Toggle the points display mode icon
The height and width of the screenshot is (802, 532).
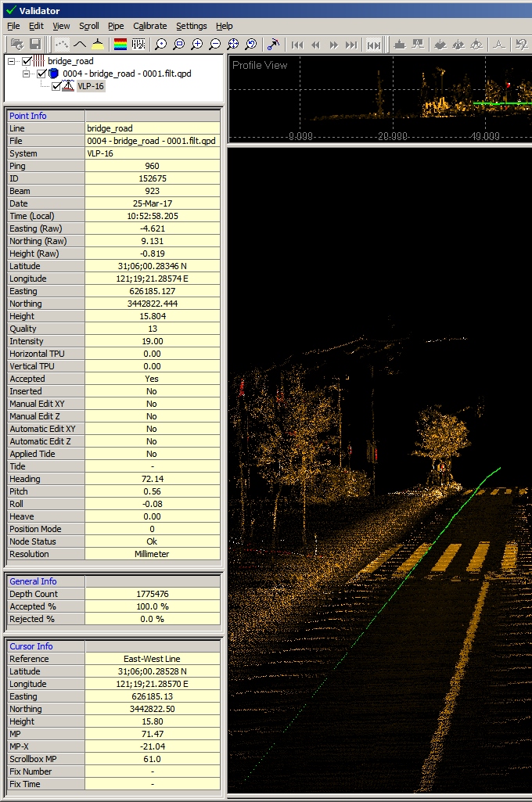(x=62, y=45)
